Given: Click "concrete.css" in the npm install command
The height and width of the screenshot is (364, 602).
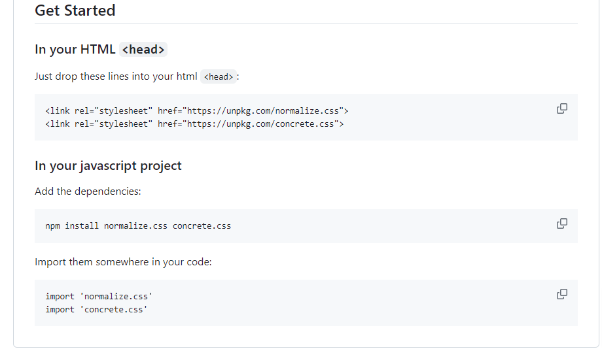Looking at the screenshot, I should point(202,226).
